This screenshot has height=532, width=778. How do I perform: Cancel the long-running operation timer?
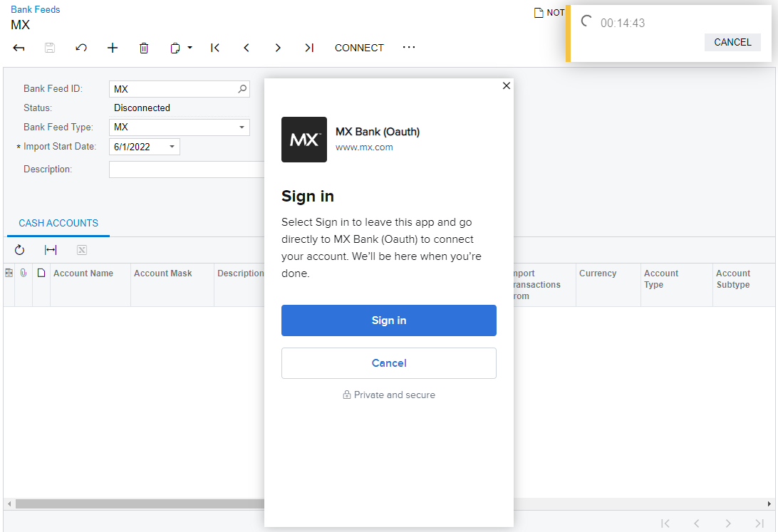732,42
